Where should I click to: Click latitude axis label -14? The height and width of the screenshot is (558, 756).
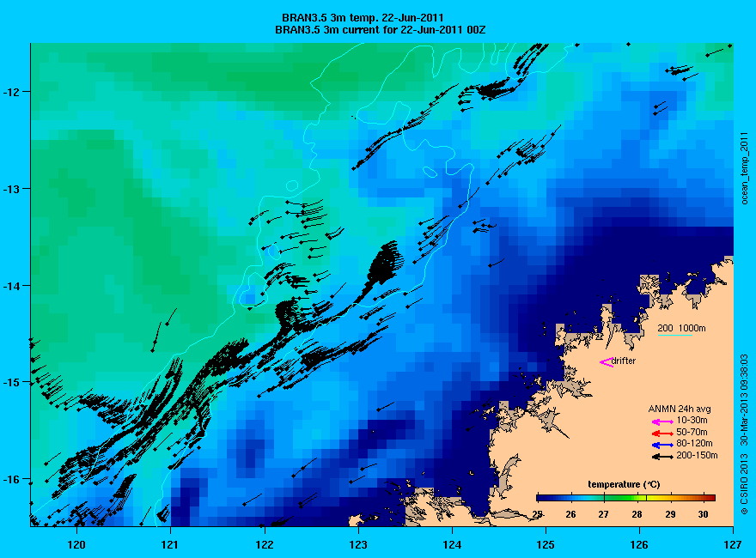[9, 286]
